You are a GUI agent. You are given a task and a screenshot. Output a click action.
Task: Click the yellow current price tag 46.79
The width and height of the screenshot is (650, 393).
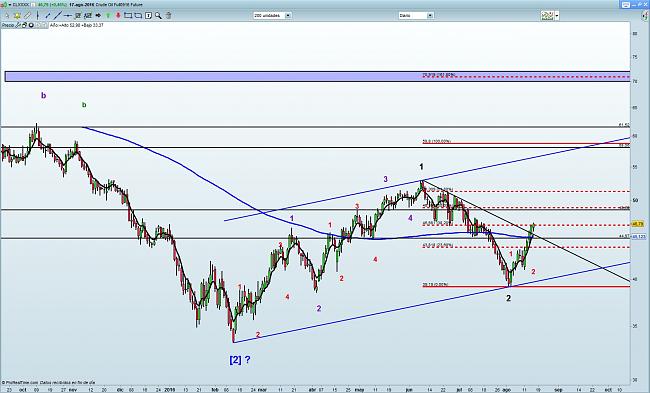click(638, 224)
